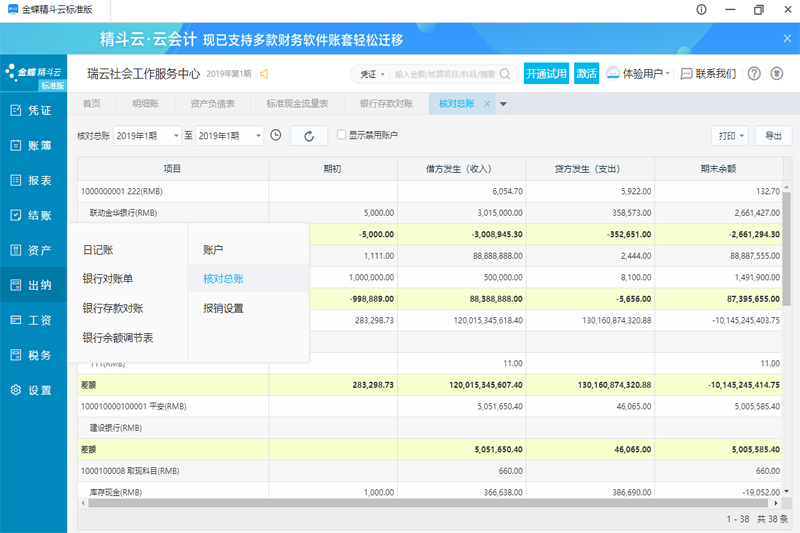This screenshot has width=800, height=533.
Task: Click the 开通试用 button
Action: [x=546, y=73]
